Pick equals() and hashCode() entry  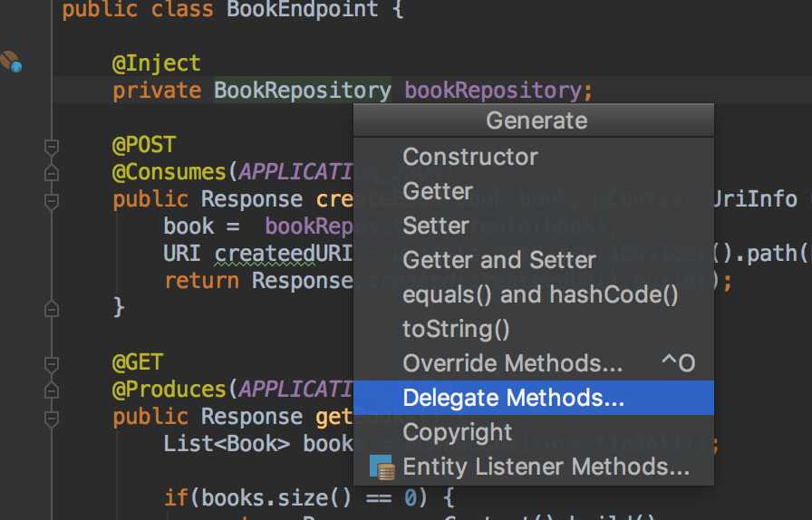(x=534, y=294)
